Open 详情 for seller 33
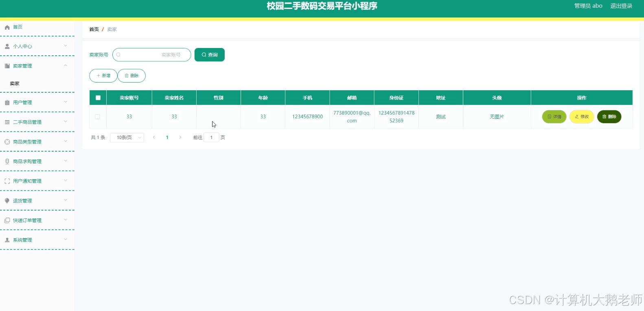Screen dimensions: 644x311 coord(554,117)
